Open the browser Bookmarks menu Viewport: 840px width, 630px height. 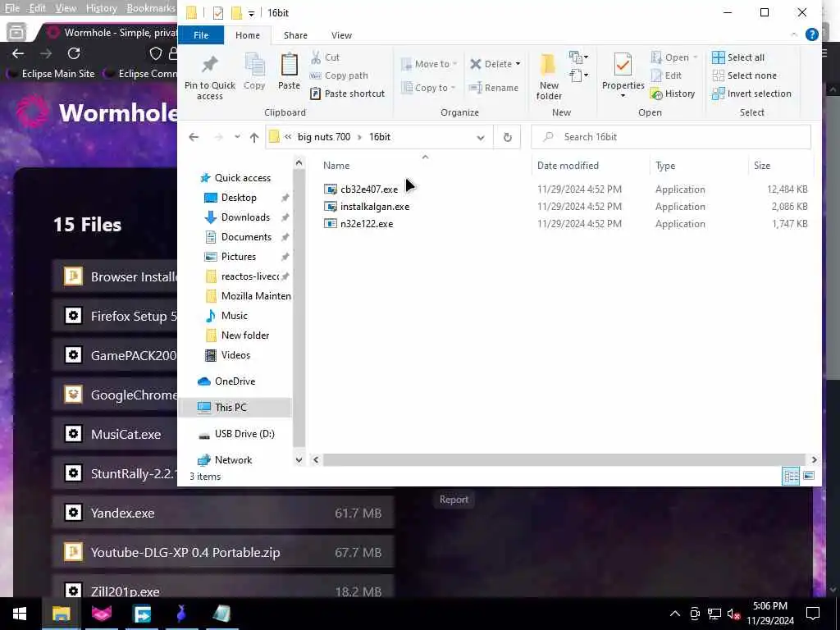(151, 8)
